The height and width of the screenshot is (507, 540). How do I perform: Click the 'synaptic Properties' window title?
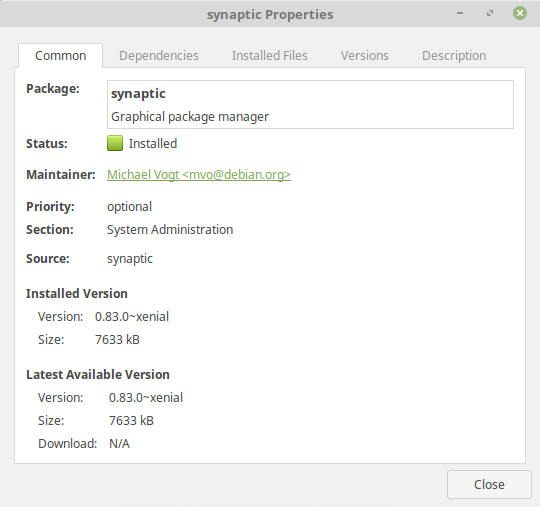click(270, 14)
